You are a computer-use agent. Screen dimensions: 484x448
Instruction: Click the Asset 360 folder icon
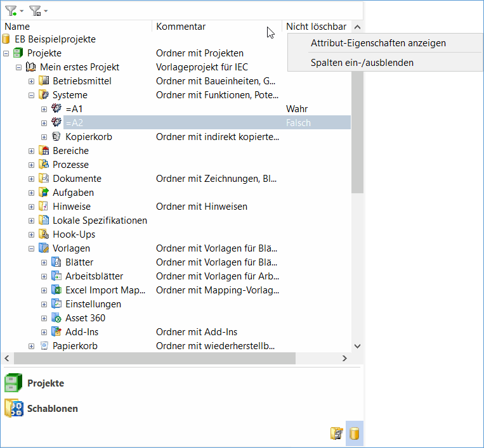(x=56, y=318)
